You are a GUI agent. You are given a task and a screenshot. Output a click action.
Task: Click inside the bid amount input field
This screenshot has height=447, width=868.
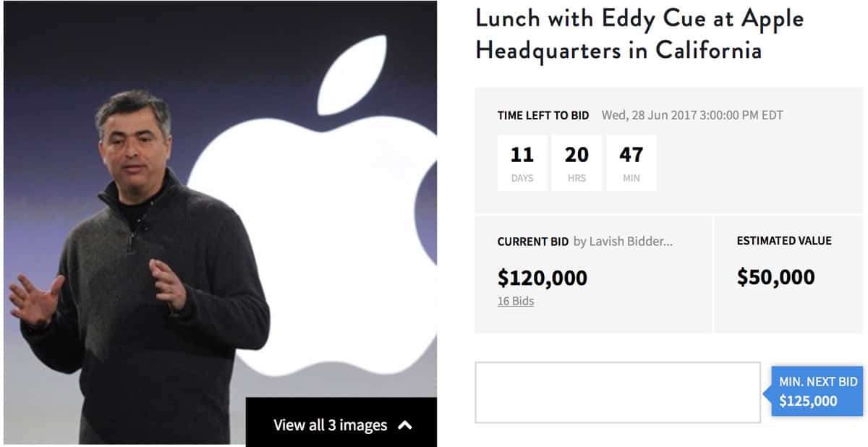(617, 392)
